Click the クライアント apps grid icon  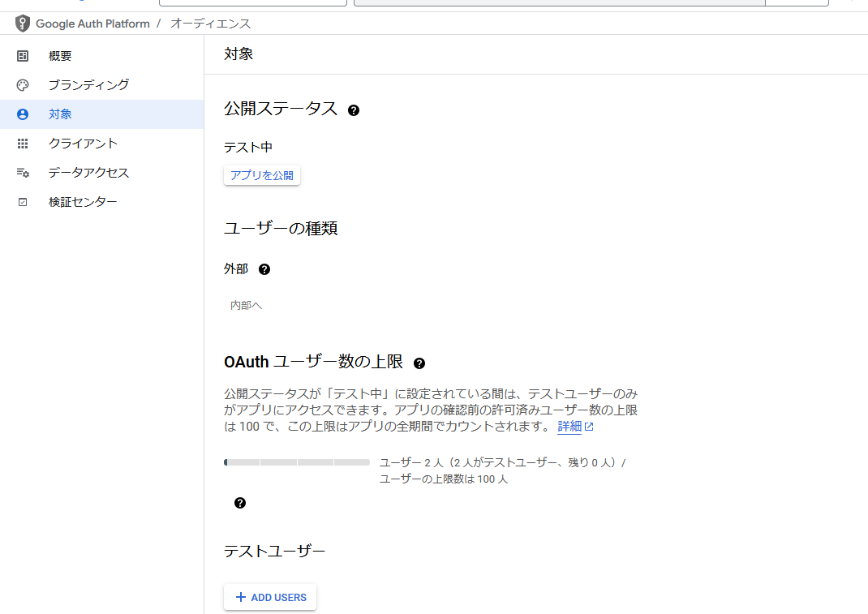click(x=23, y=144)
